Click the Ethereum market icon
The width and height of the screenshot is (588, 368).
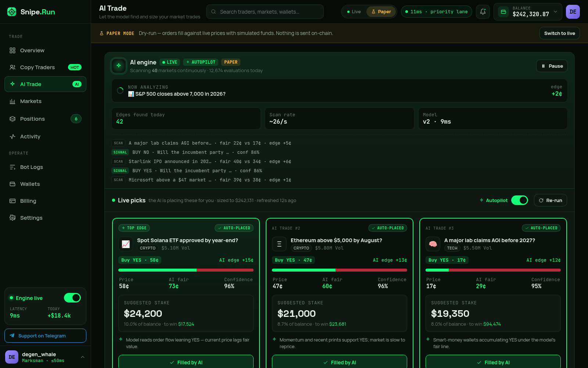[279, 244]
